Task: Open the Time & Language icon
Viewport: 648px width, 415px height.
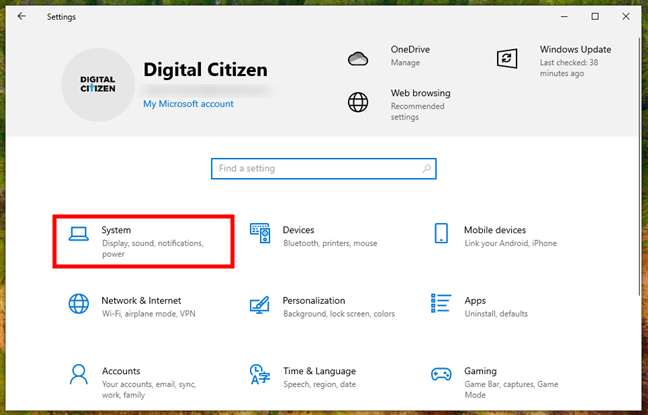Action: (x=260, y=374)
